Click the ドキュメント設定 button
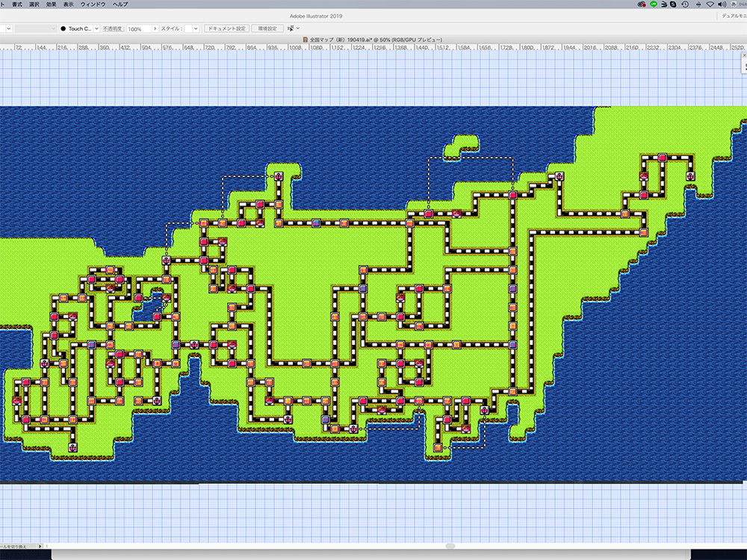This screenshot has height=560, width=747. [x=226, y=28]
